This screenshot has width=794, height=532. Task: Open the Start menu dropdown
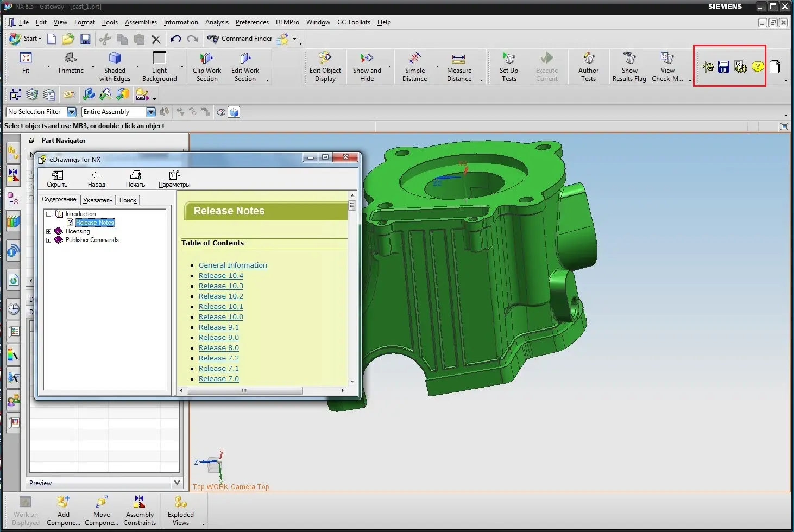coord(26,39)
